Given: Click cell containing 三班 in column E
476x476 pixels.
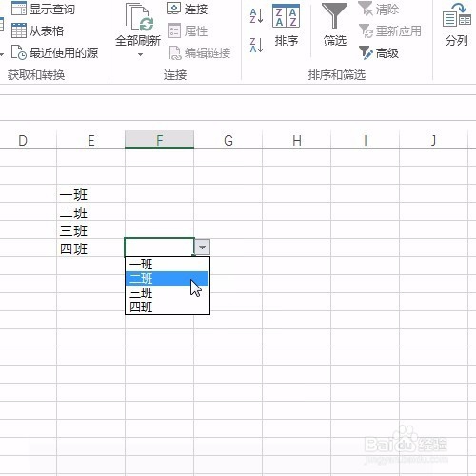Looking at the screenshot, I should (x=91, y=230).
